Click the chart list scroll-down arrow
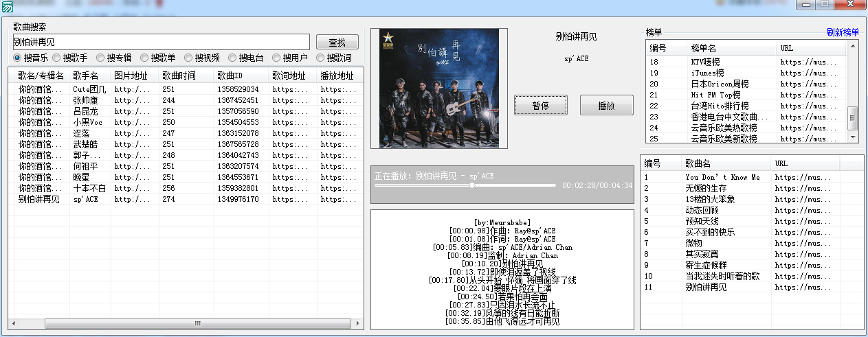This screenshot has height=337, width=868. pos(853,137)
